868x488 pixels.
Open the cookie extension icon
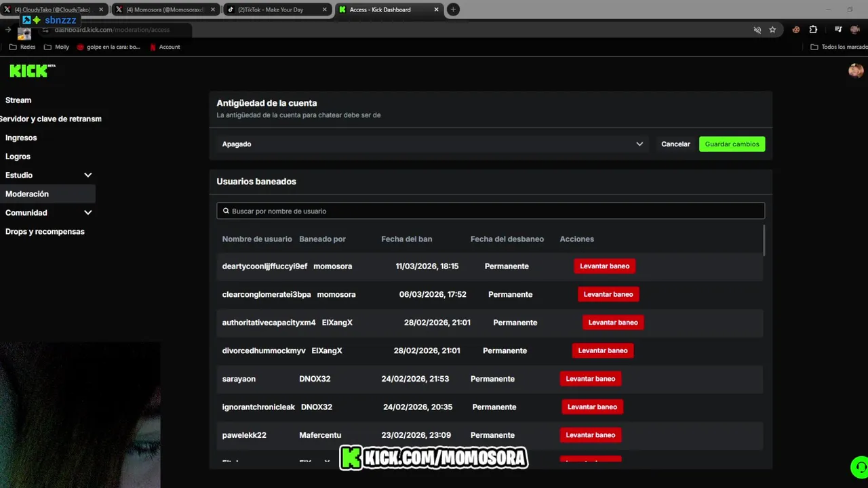pos(796,30)
